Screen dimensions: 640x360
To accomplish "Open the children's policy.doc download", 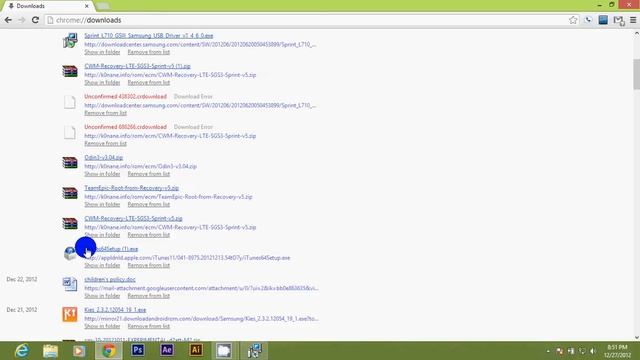I will click(x=110, y=279).
